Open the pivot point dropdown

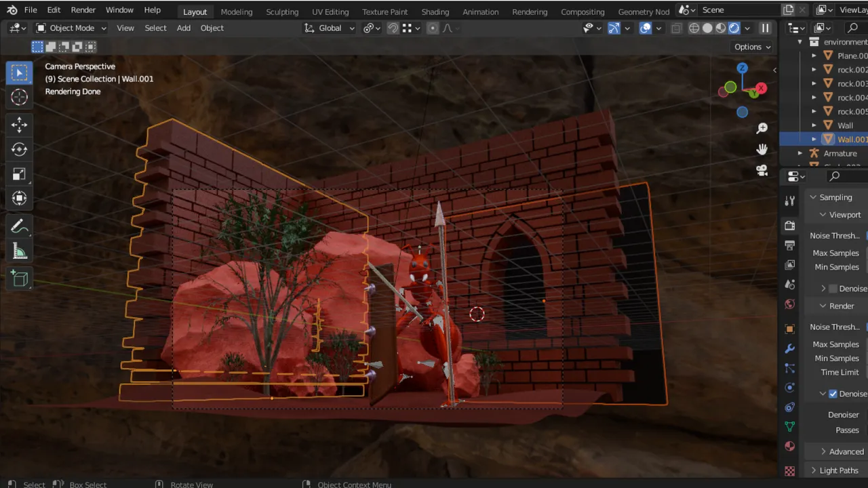pos(372,28)
